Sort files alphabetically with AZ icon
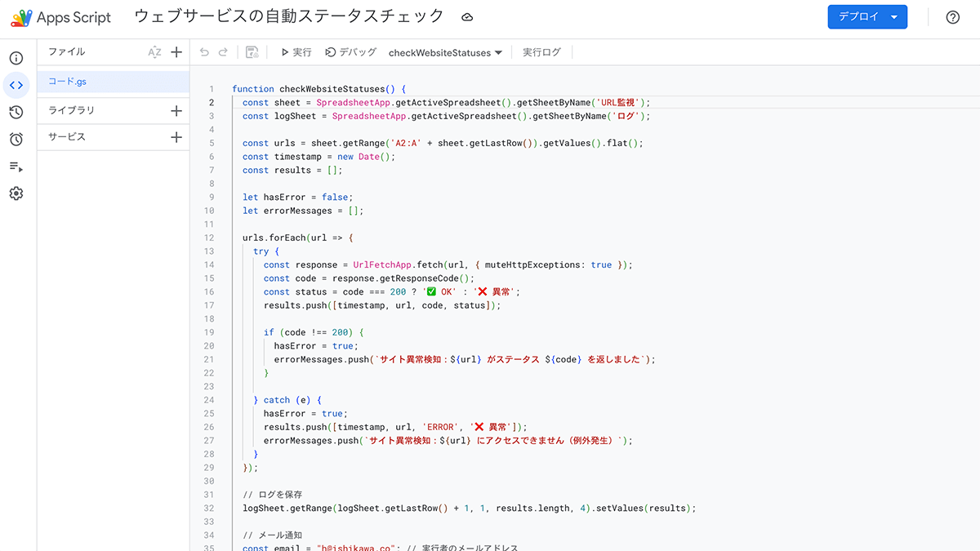This screenshot has height=551, width=980. tap(154, 52)
